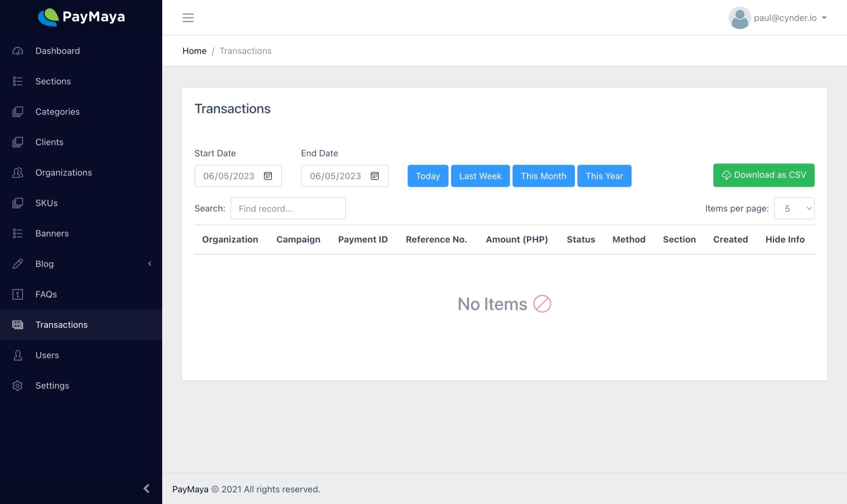The image size is (847, 504).
Task: Toggle the sidebar with hamburger icon
Action: 188,17
